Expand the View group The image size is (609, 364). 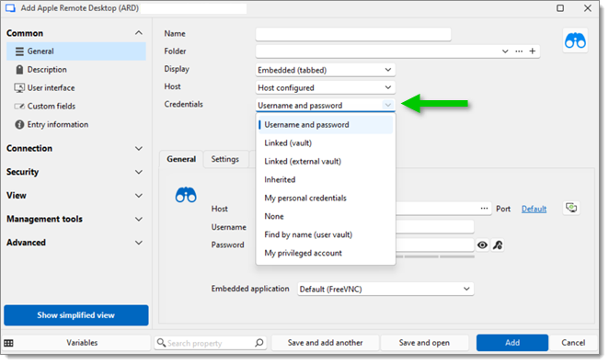(139, 195)
